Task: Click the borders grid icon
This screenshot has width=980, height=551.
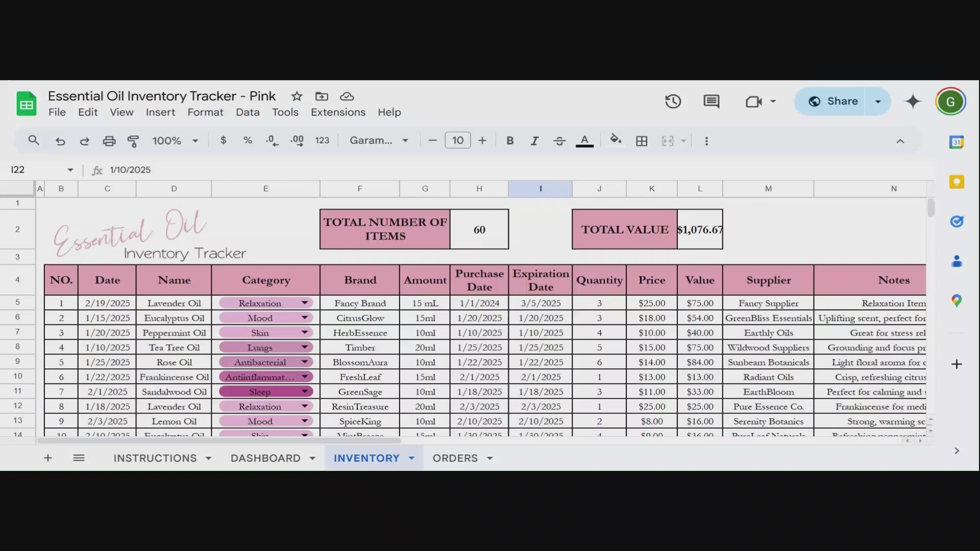Action: 642,141
